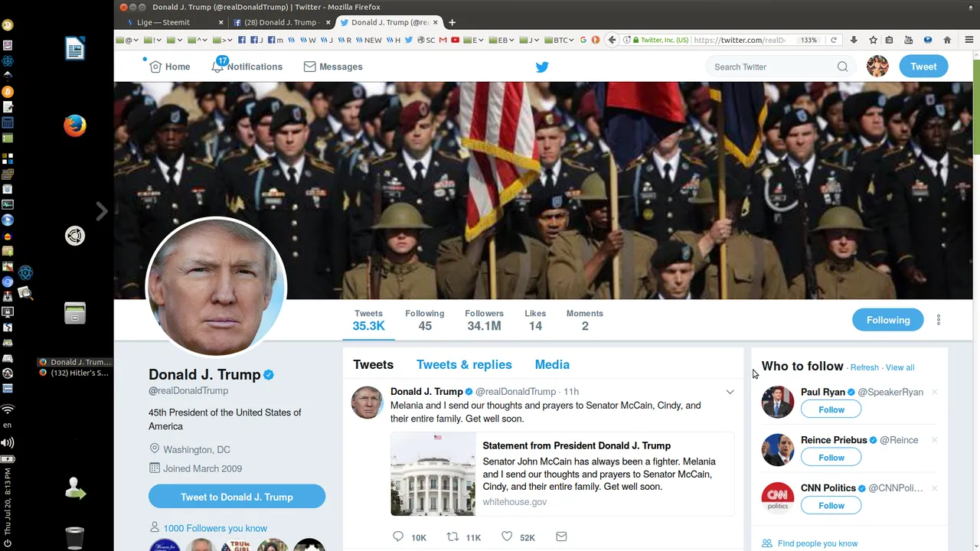Screen dimensions: 980x551
Task: Open the Gmail bookmark icon
Action: (x=443, y=40)
